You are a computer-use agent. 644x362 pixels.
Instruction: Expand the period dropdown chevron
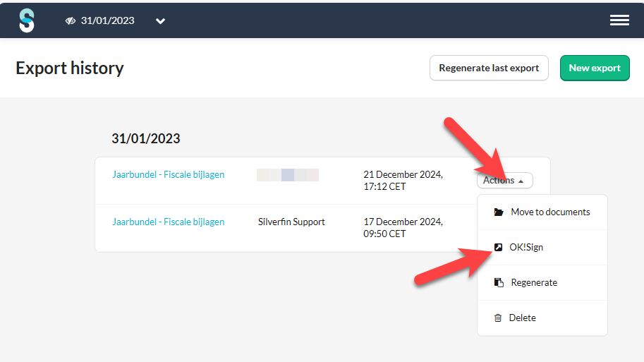coord(160,21)
